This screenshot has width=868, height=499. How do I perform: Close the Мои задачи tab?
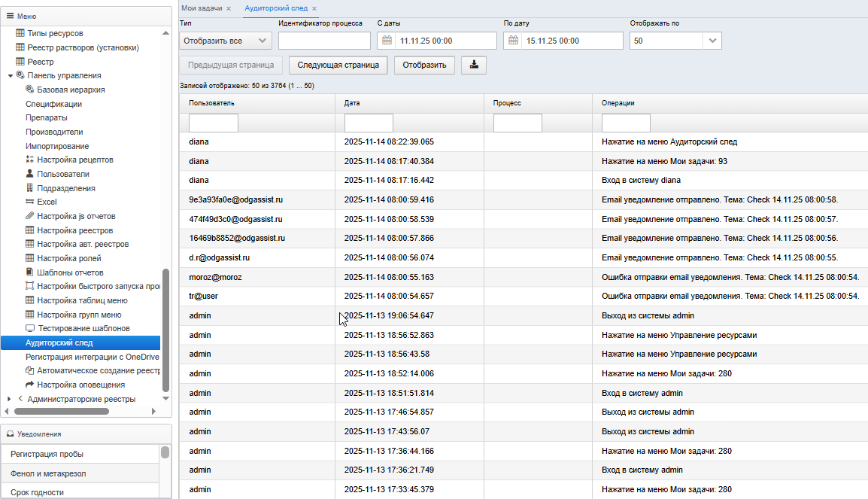[x=229, y=8]
